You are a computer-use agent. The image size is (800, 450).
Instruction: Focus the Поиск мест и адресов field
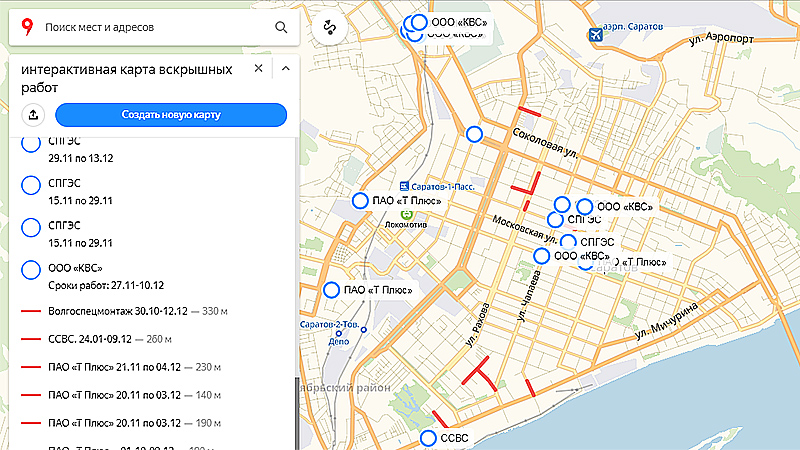(150, 28)
